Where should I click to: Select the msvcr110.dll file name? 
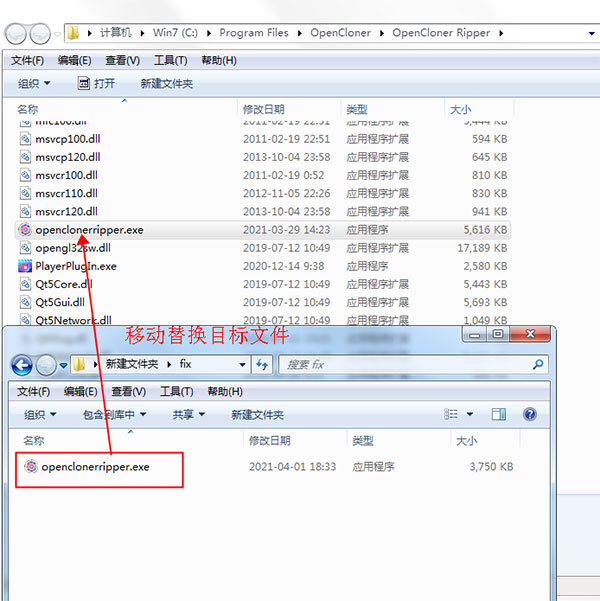coord(66,193)
